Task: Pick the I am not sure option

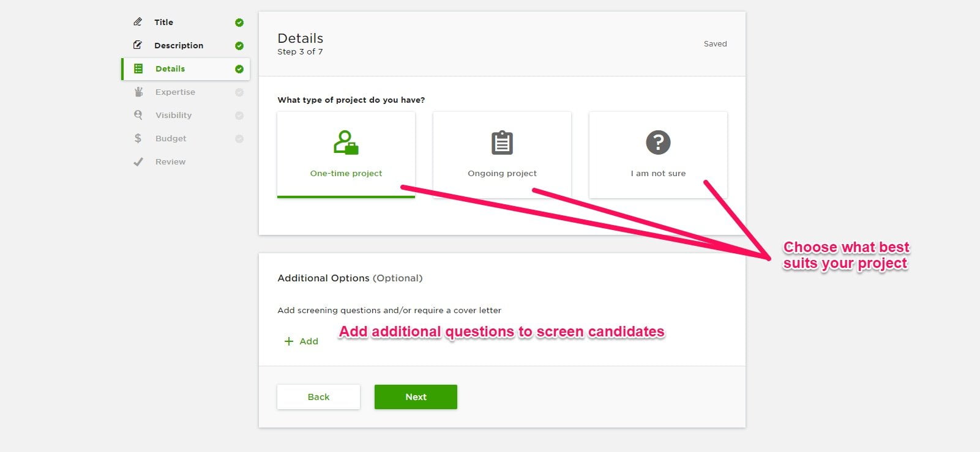Action: click(x=658, y=155)
